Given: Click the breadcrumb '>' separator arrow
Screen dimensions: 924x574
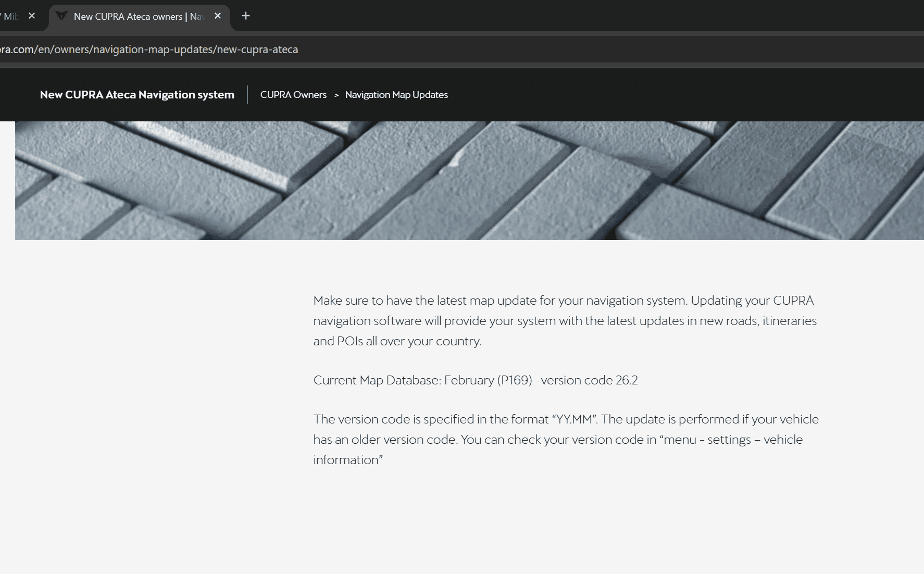Looking at the screenshot, I should pyautogui.click(x=336, y=95).
